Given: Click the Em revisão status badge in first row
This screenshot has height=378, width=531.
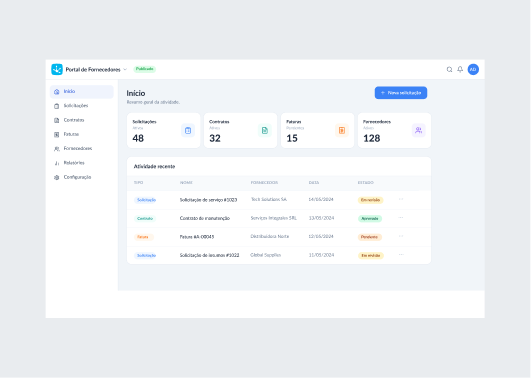Looking at the screenshot, I should pyautogui.click(x=370, y=200).
